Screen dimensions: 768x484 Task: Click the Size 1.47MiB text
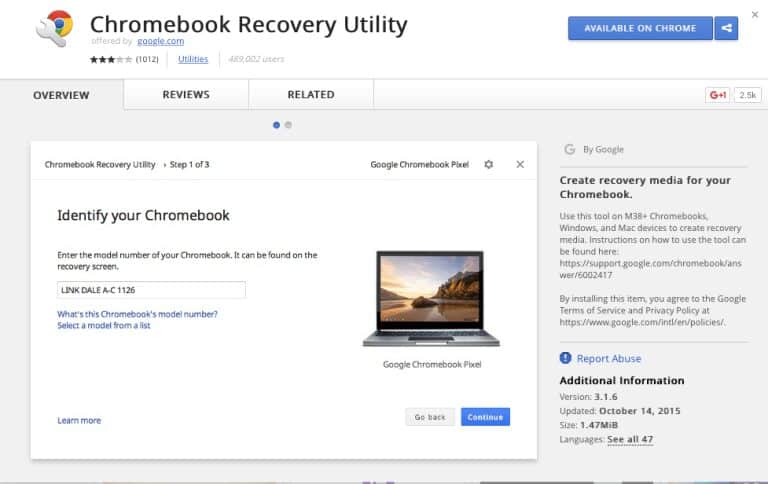(589, 425)
